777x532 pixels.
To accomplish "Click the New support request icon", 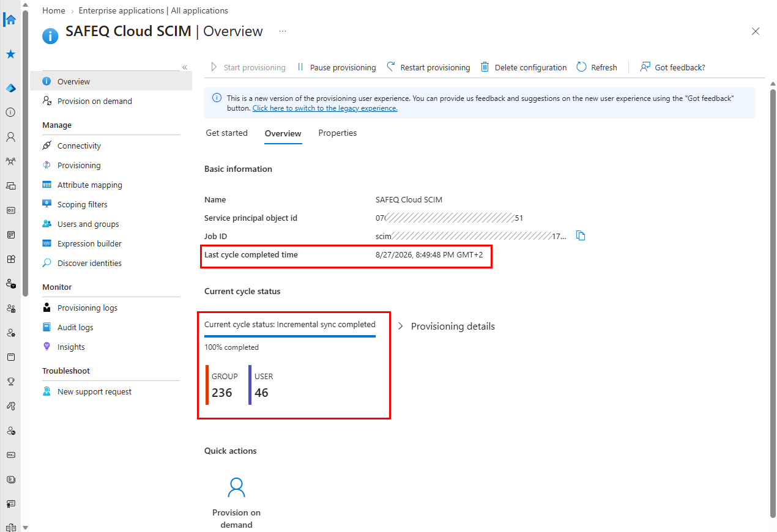I will (x=46, y=391).
